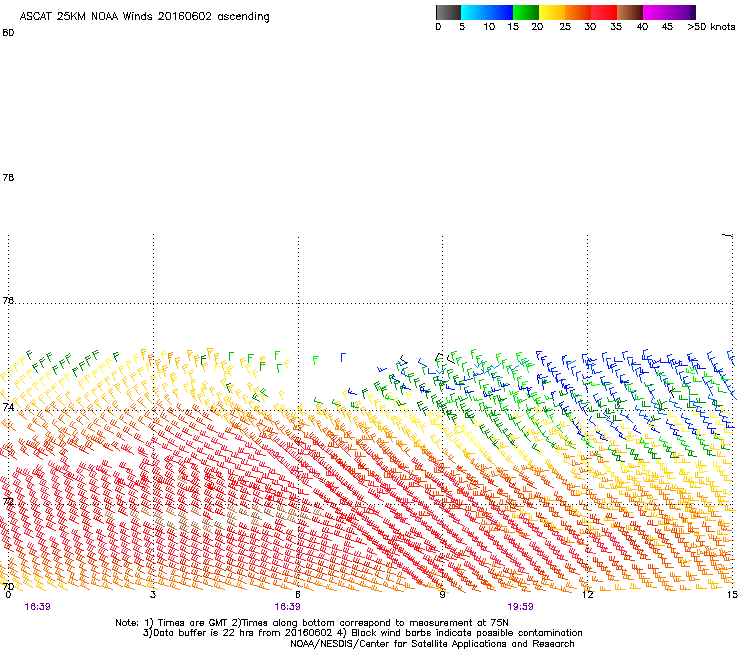Click the magenta-purple 40-50 knots legend segment
The width and height of the screenshot is (740, 650).
pos(666,12)
